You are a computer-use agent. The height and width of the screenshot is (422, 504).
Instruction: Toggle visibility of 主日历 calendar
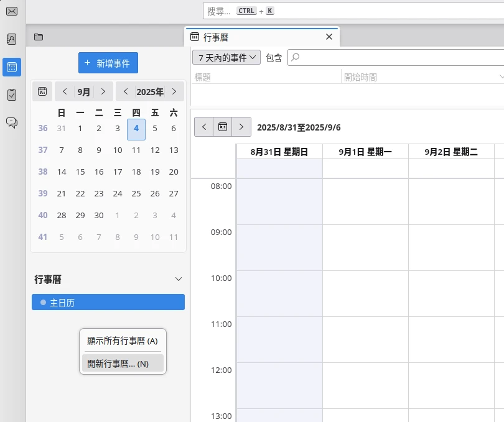[43, 302]
